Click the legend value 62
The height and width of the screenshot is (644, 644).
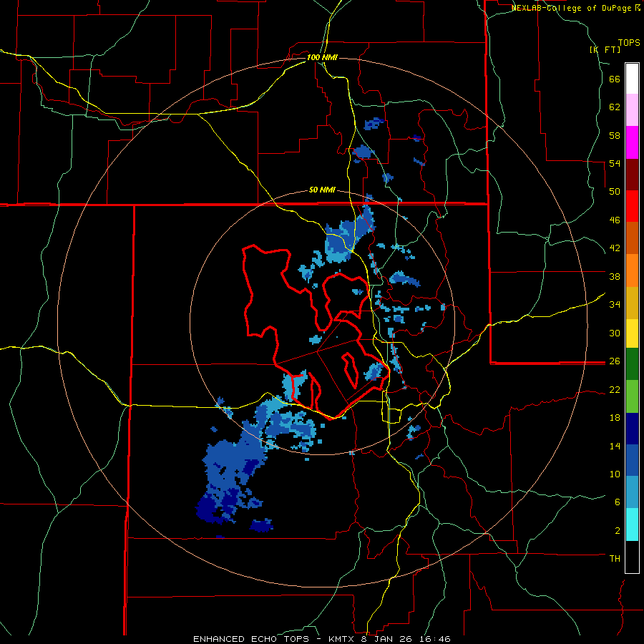pos(615,107)
